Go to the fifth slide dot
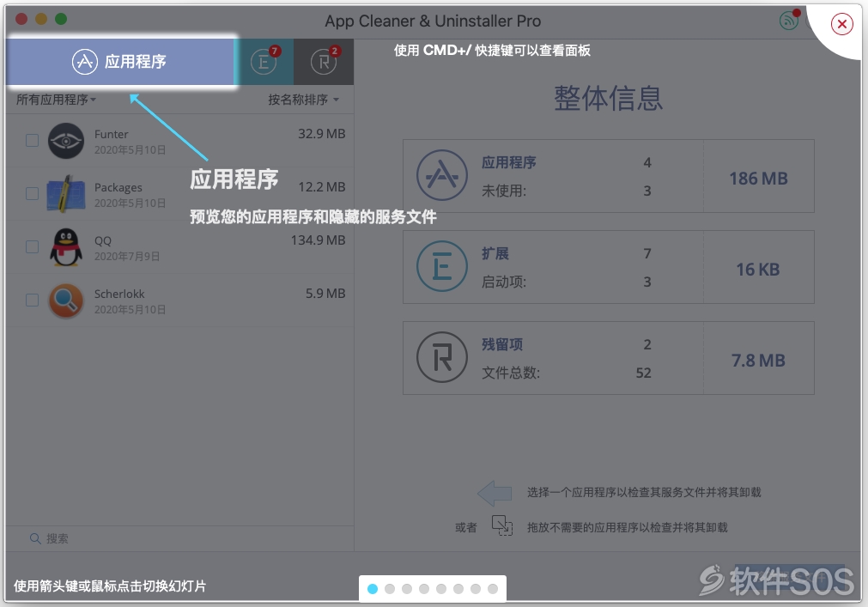The image size is (868, 607). point(441,589)
